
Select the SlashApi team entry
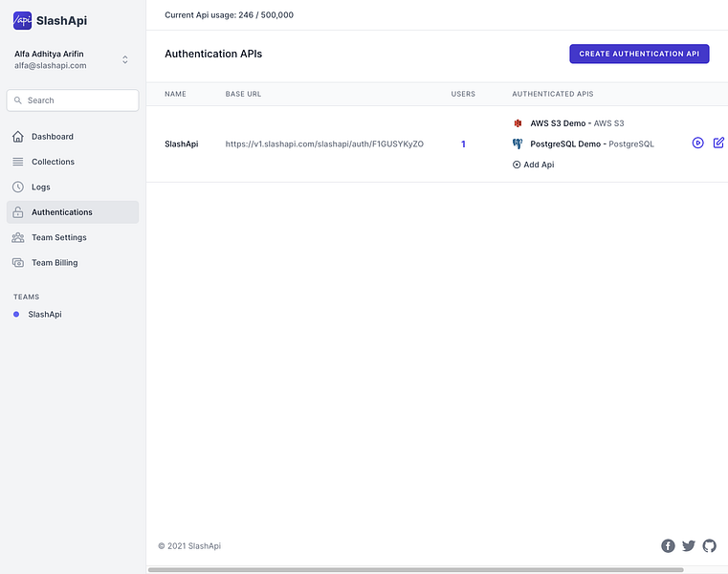44,315
